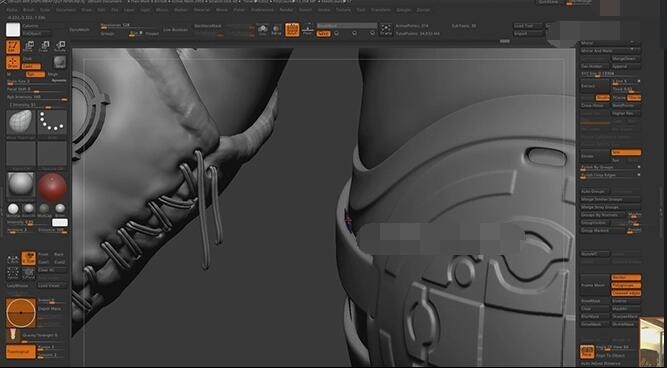Click the Xpose icon in the left panel
Screen dimensions: 667x368
13,274
